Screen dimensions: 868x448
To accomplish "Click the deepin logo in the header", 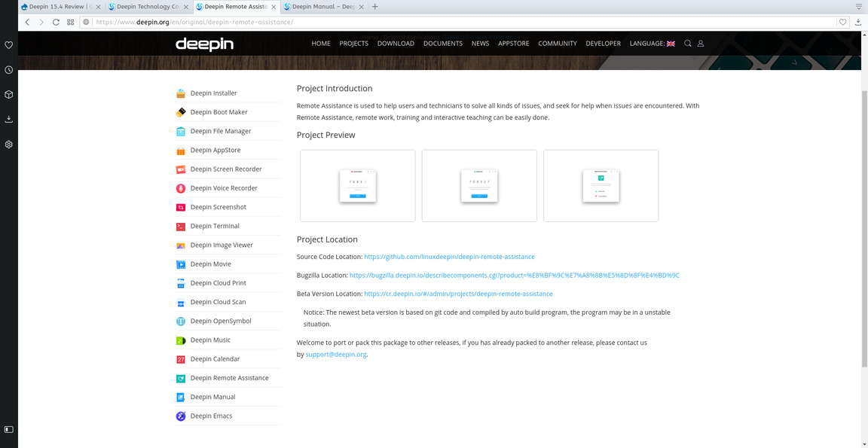I will coord(205,44).
